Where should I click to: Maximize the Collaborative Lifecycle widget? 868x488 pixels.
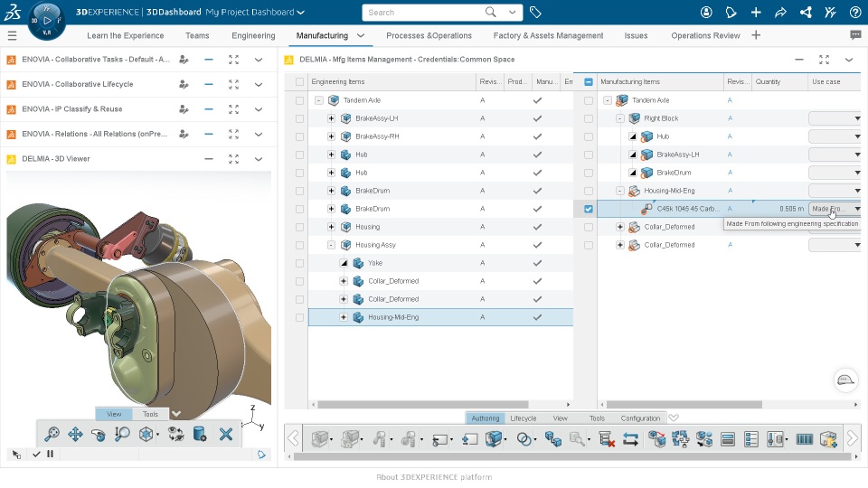(x=233, y=85)
